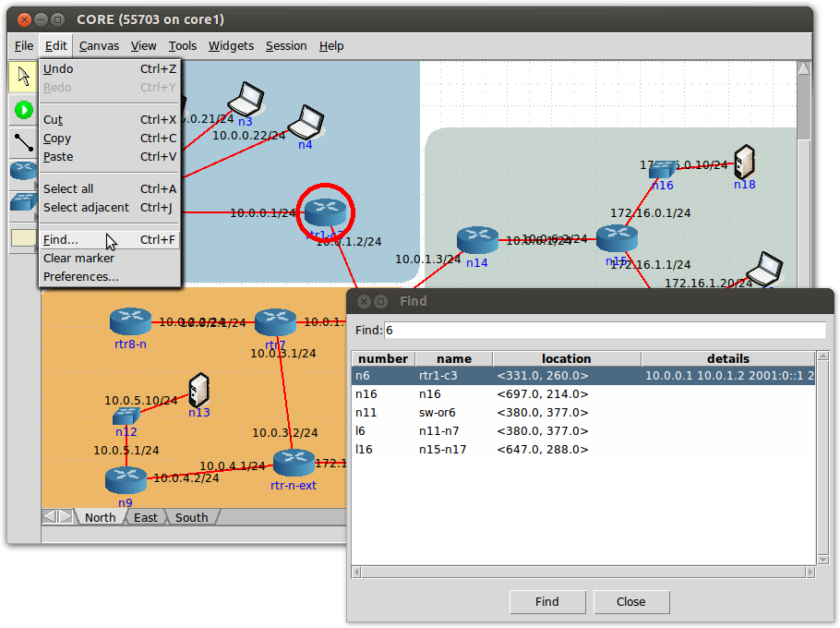Select router rtr8-n
This screenshot has width=840, height=628.
coord(130,321)
